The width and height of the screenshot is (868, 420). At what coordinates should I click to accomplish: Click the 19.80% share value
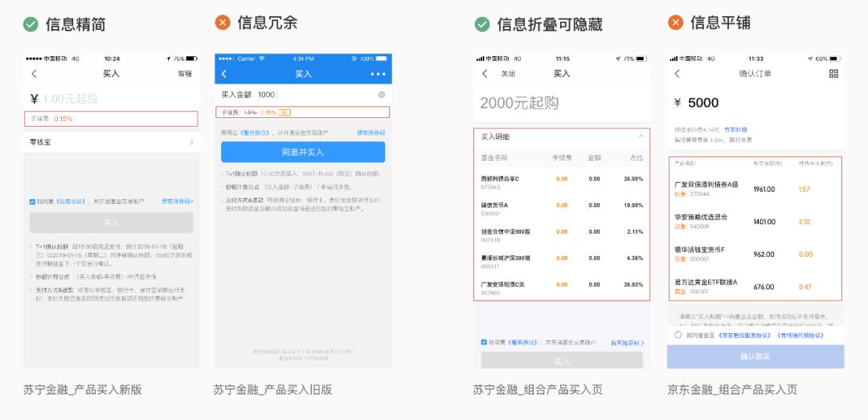633,206
